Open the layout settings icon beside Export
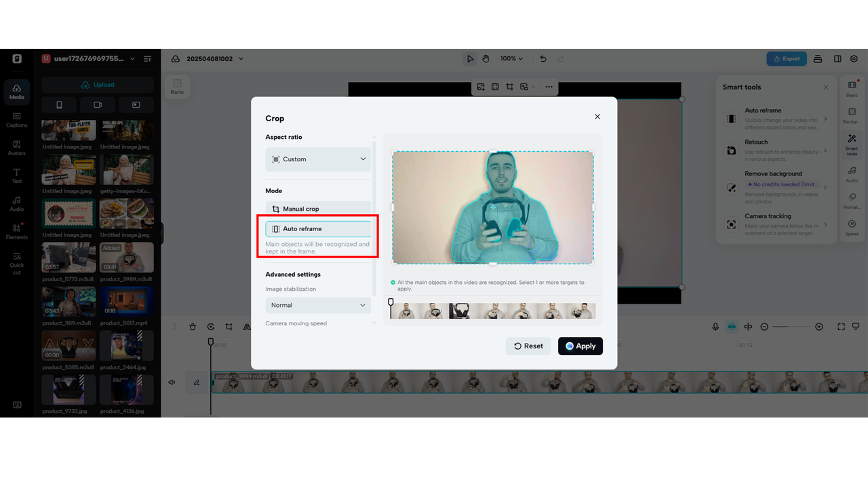The width and height of the screenshot is (868, 488). click(818, 59)
